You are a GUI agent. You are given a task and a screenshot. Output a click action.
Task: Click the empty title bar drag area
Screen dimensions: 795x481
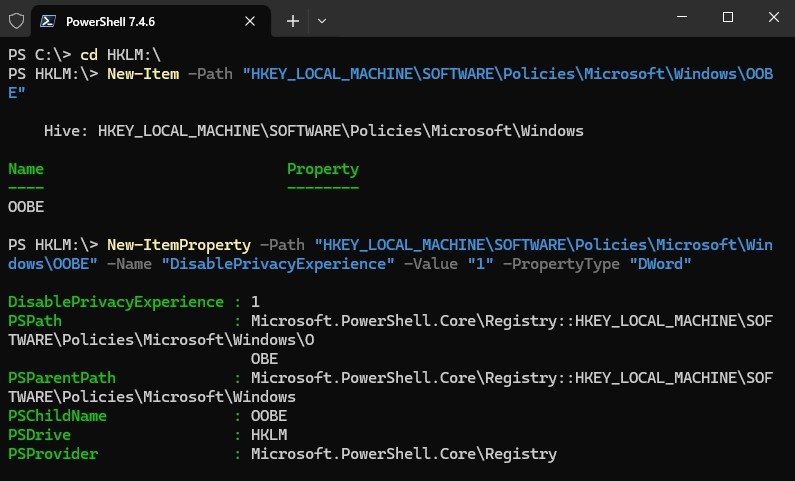[500, 18]
